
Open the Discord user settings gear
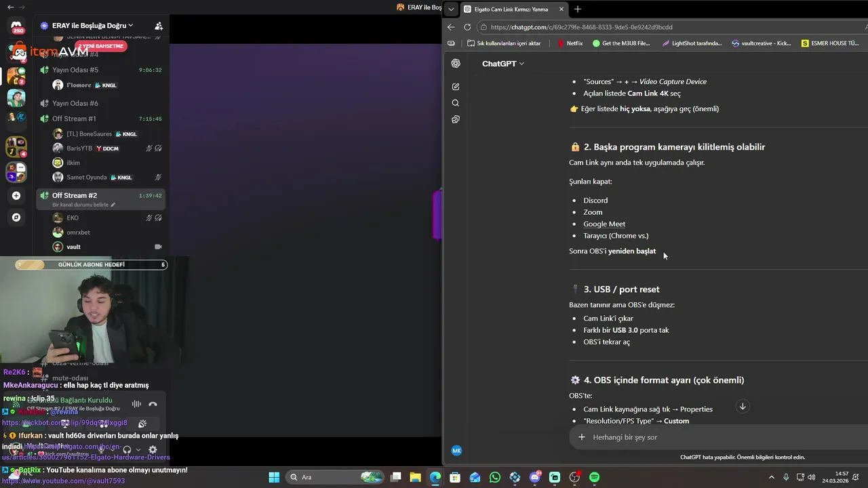click(153, 449)
